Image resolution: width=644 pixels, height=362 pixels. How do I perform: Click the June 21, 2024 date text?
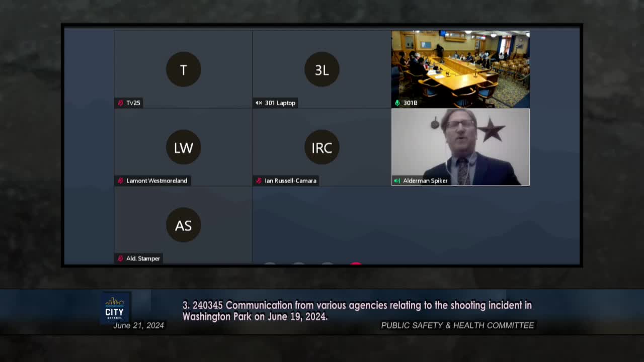point(138,325)
